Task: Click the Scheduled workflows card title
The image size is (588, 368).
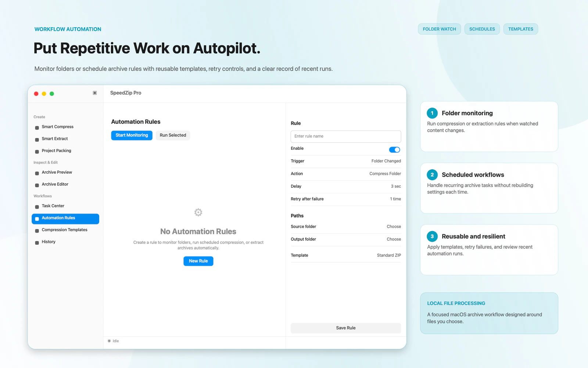Action: point(473,175)
